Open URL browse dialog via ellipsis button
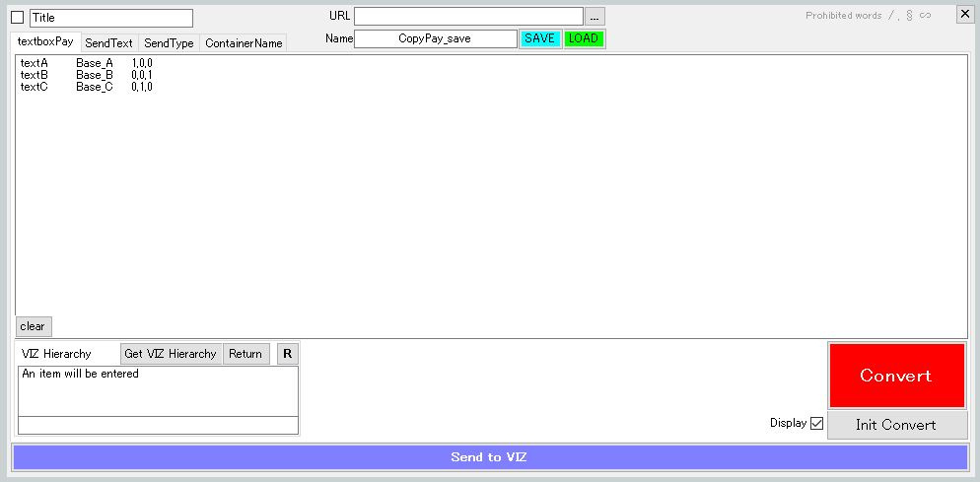Viewport: 980px width, 482px height. tap(595, 17)
